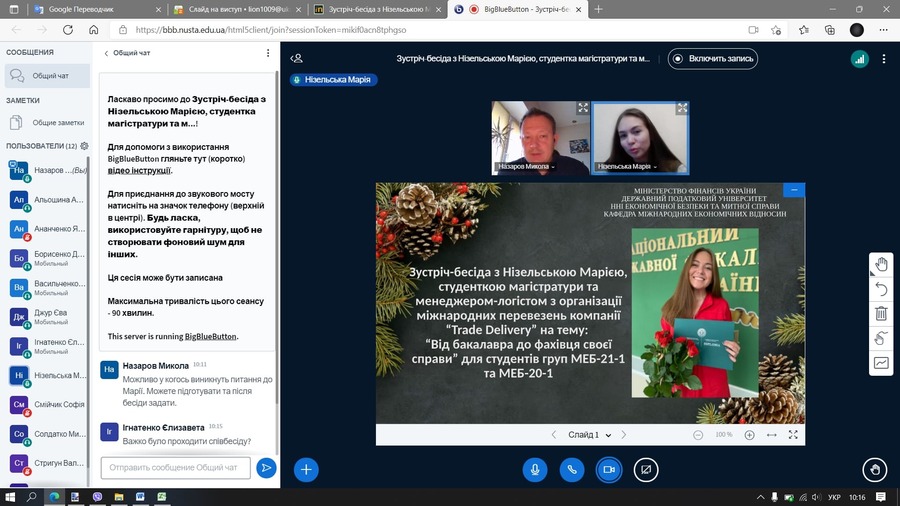This screenshot has width=900, height=506.
Task: Fit presentation to width
Action: (x=771, y=435)
